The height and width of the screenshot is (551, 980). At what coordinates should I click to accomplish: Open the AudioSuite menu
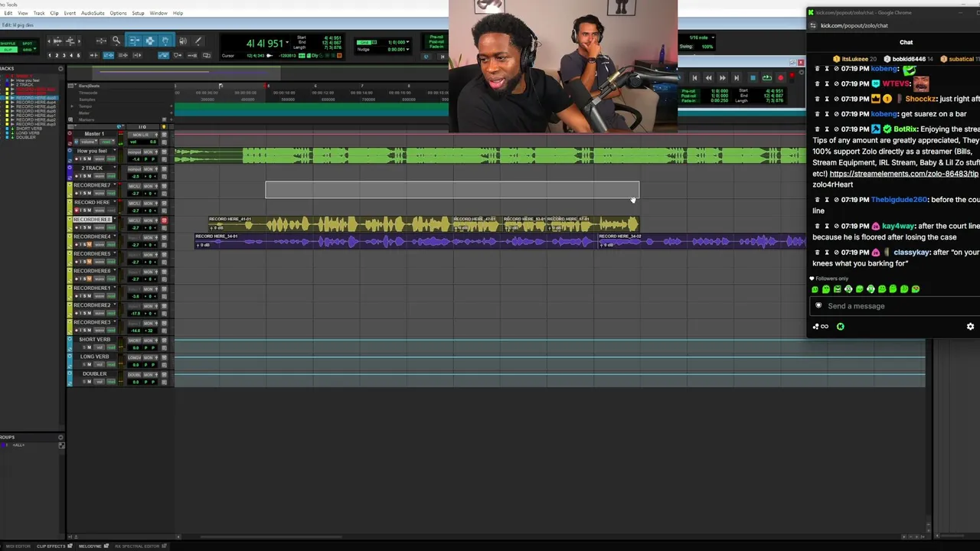(x=93, y=13)
